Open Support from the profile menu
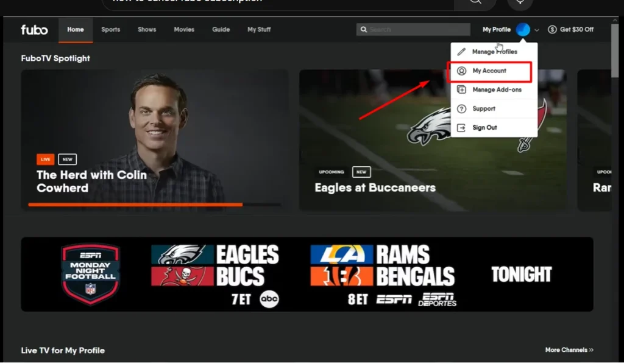 (494, 108)
